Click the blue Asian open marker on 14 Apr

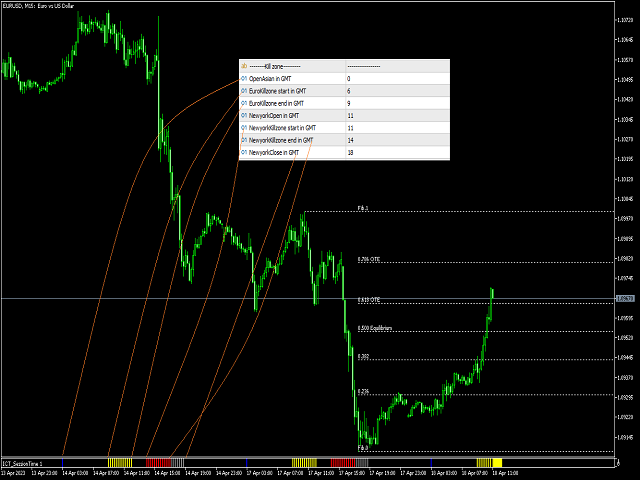tap(62, 463)
